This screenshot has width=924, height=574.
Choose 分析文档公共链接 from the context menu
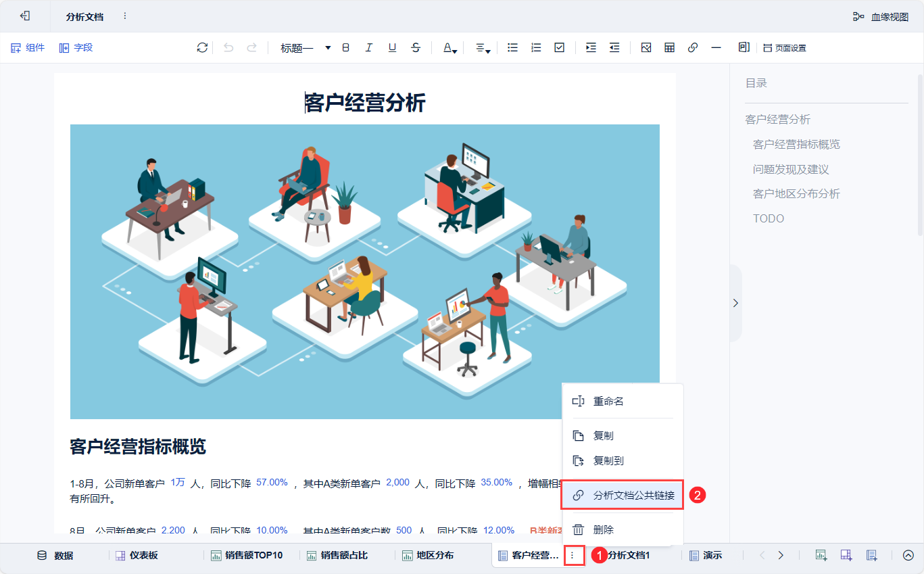pyautogui.click(x=623, y=495)
